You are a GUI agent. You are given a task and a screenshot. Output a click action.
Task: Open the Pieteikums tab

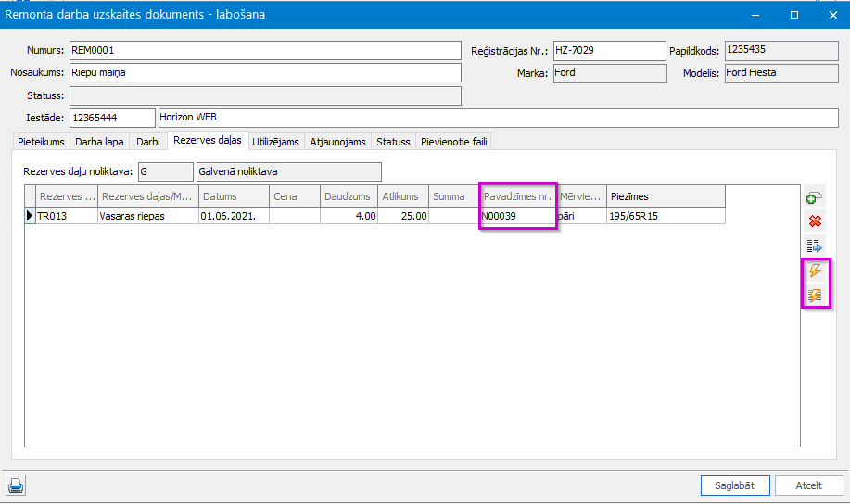point(41,142)
